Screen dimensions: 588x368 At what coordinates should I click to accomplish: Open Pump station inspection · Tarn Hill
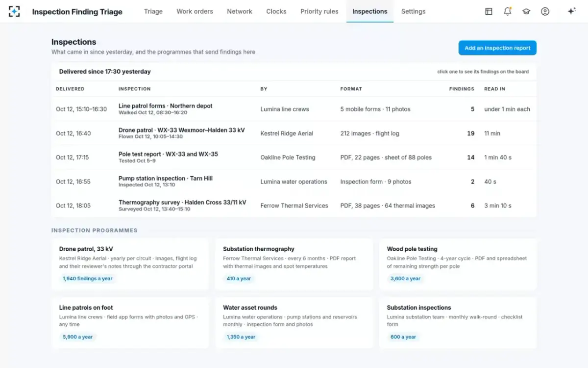coord(294,181)
